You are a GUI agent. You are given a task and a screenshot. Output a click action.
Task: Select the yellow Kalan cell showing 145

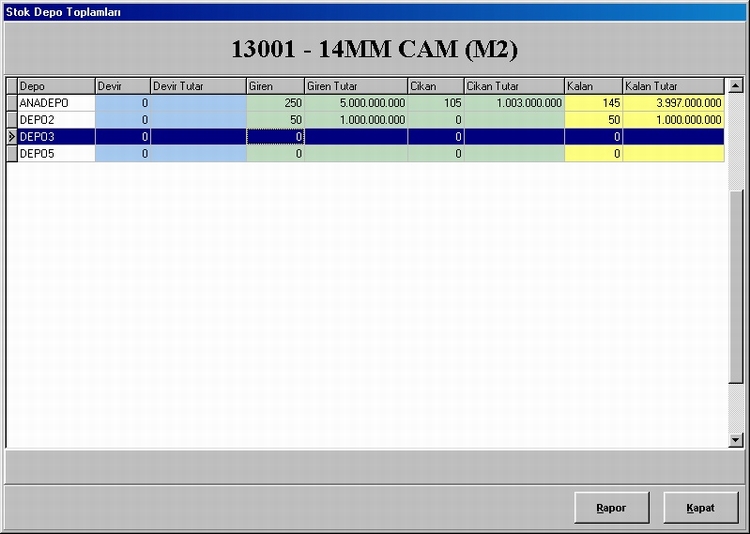click(x=593, y=103)
